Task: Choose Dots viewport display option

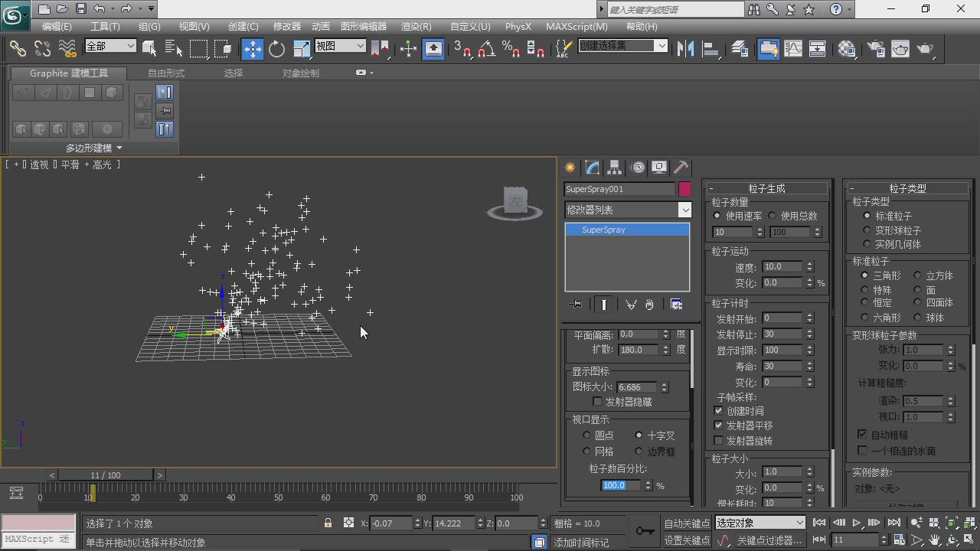Action: click(x=587, y=435)
